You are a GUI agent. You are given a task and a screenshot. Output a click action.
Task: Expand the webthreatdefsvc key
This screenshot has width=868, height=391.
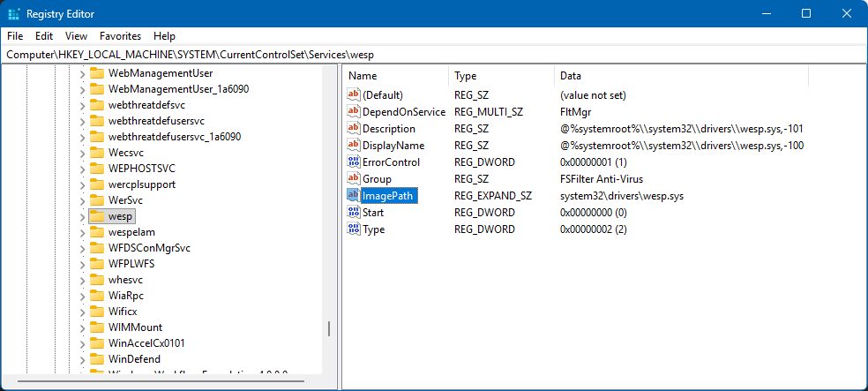(x=82, y=105)
